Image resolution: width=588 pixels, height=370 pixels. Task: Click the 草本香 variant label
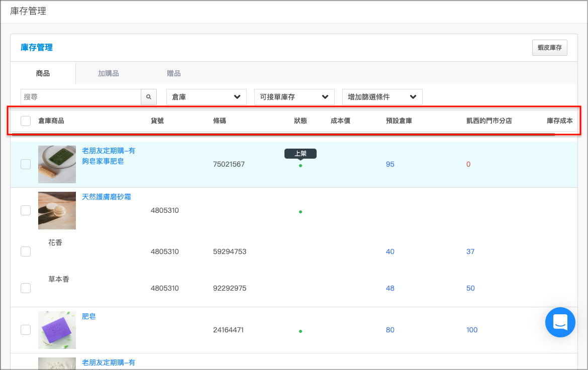(59, 279)
